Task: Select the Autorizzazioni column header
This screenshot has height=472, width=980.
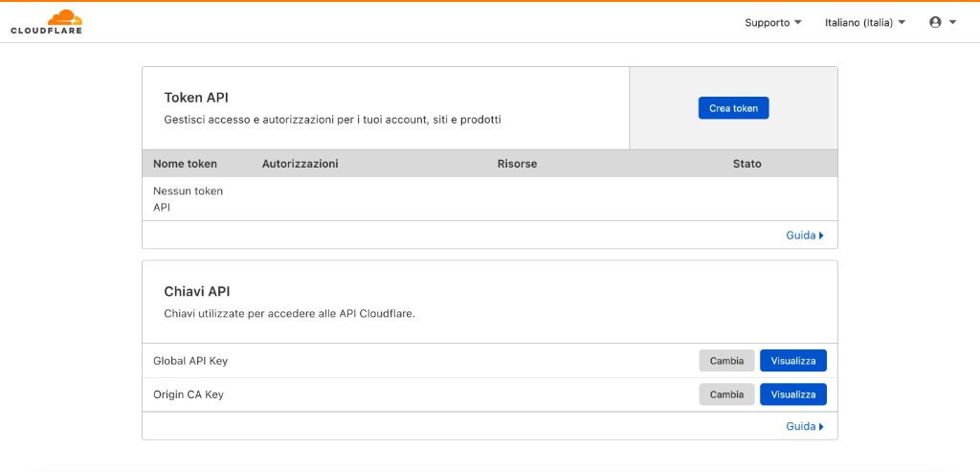Action: (300, 164)
